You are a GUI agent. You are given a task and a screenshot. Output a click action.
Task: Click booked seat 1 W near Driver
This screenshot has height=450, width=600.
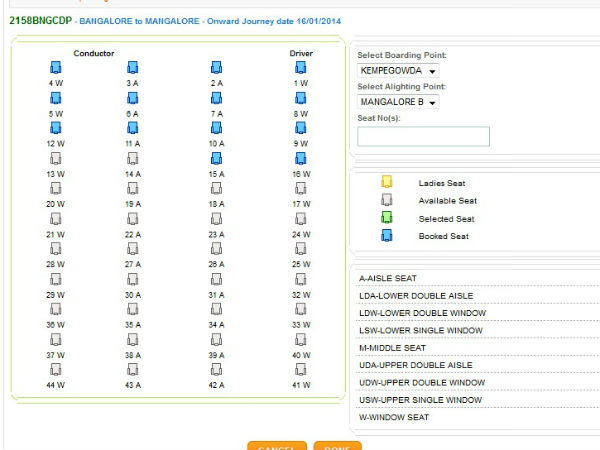point(301,68)
